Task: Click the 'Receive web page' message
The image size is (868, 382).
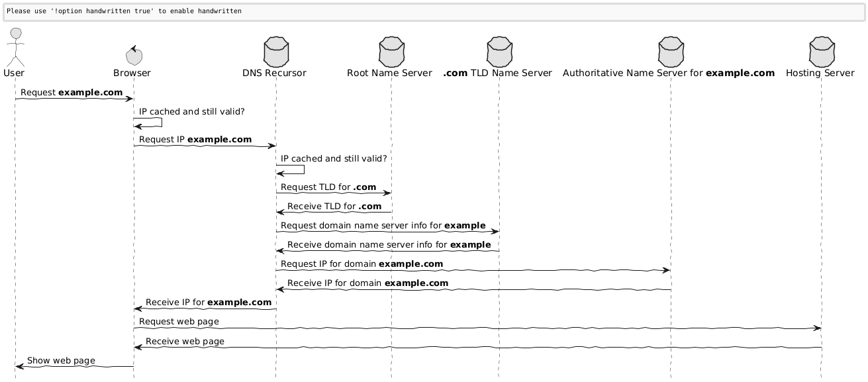Action: [x=185, y=342]
